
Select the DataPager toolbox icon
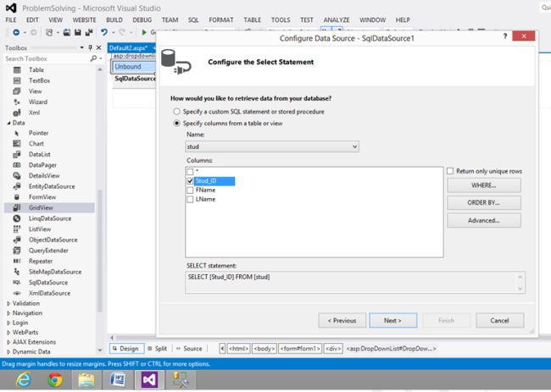point(17,165)
